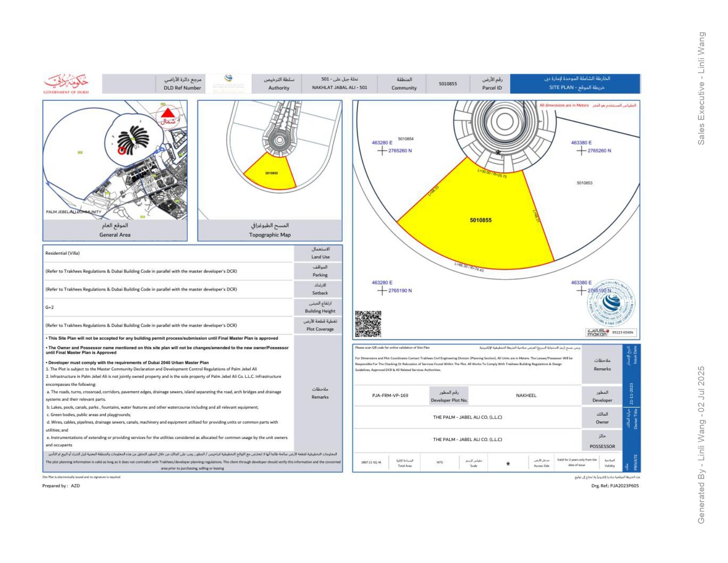
Task: Select the company name in the Owner row
Action: coord(467,417)
